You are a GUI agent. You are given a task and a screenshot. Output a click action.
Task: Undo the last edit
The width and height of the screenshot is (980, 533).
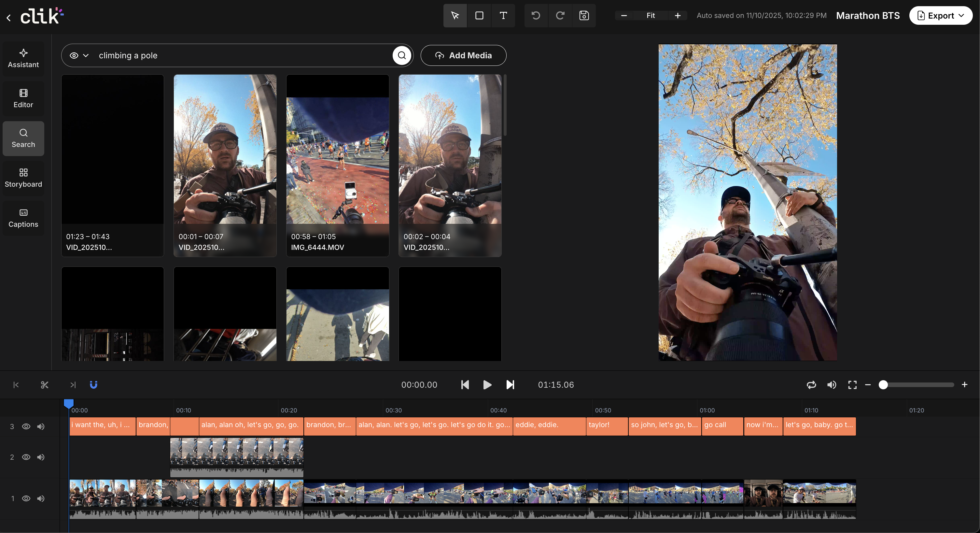pyautogui.click(x=536, y=16)
